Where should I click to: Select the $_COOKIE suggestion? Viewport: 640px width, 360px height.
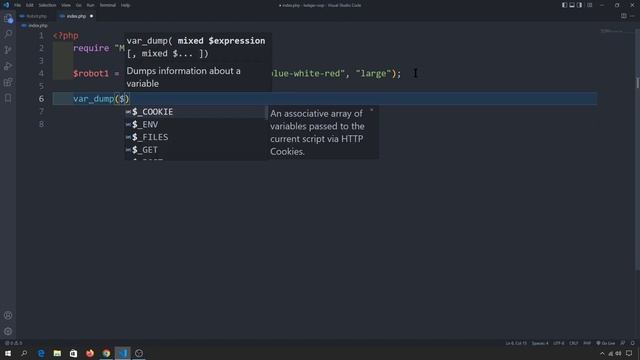(x=196, y=112)
